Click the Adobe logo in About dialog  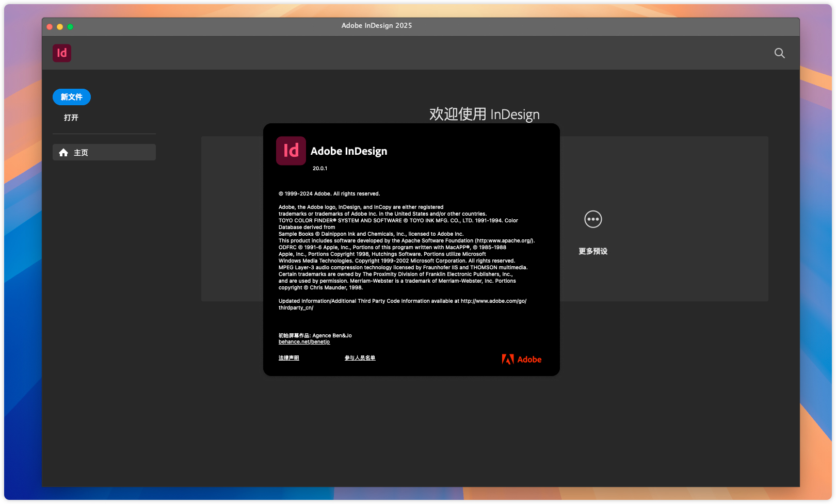pyautogui.click(x=522, y=360)
